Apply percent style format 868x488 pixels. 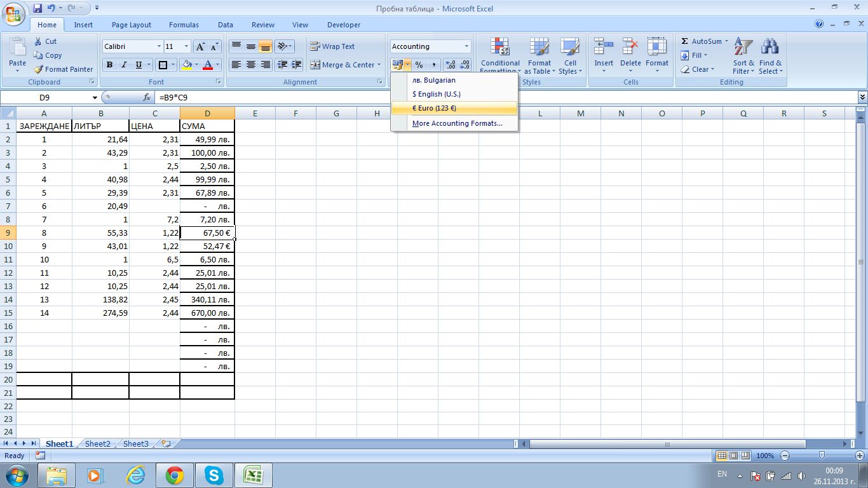point(419,65)
